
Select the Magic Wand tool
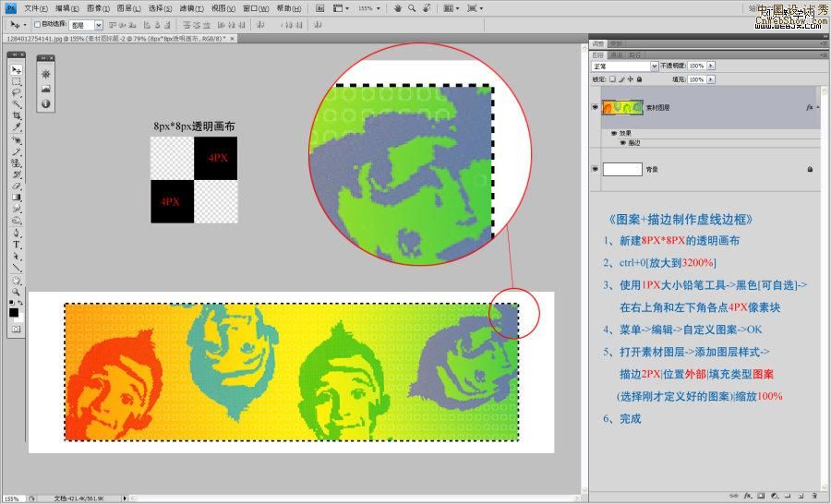pyautogui.click(x=17, y=104)
